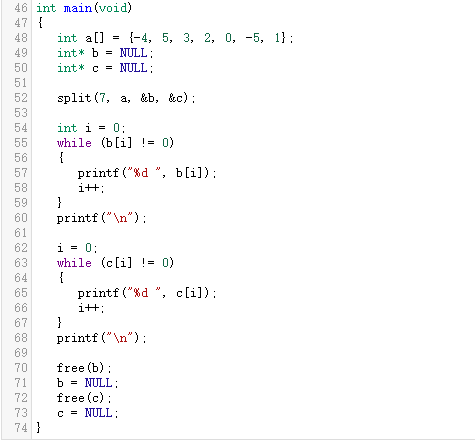475x441 pixels.
Task: Click the int* c declaration on line 50
Action: 105,68
